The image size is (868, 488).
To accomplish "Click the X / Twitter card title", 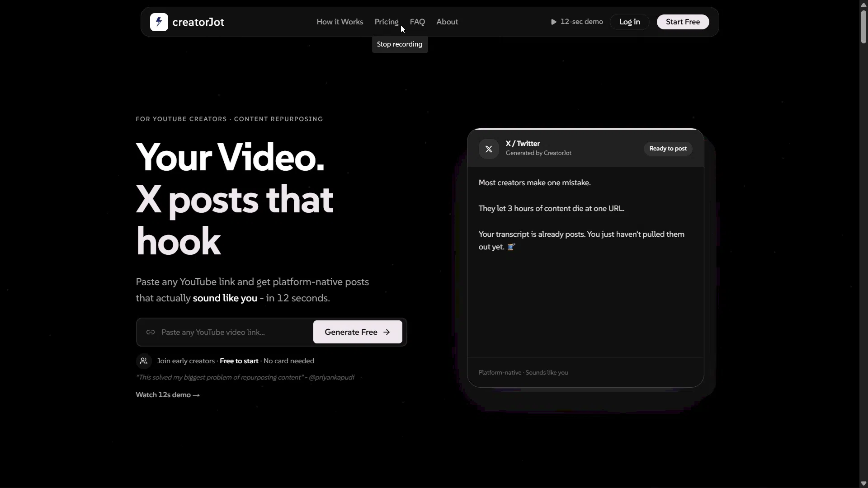I will [x=523, y=143].
